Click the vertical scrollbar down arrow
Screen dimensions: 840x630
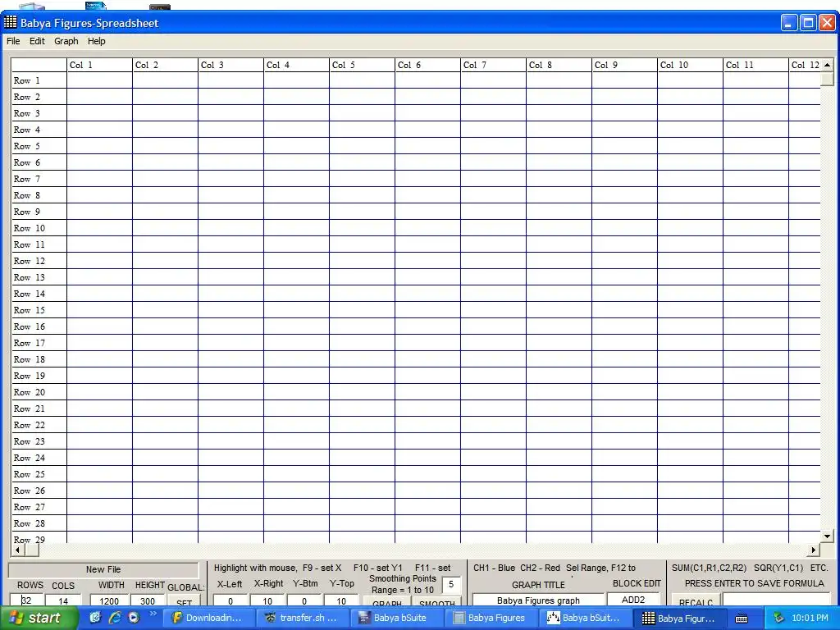click(827, 536)
